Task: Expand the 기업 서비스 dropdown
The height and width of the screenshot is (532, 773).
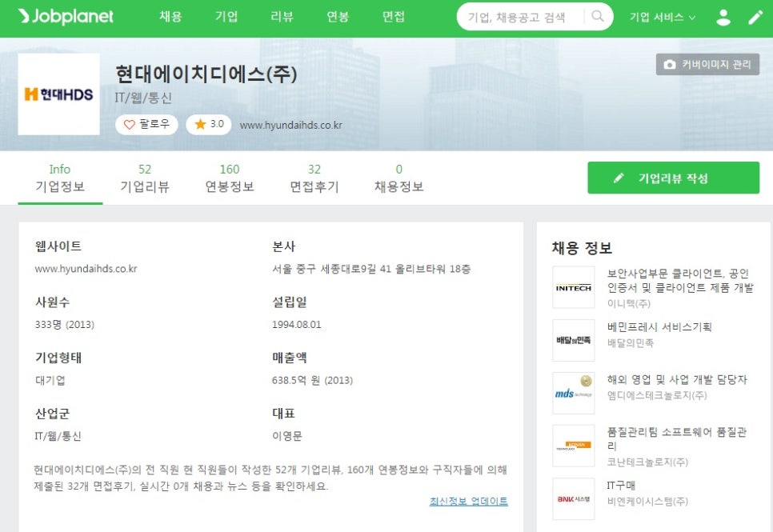Action: tap(662, 18)
